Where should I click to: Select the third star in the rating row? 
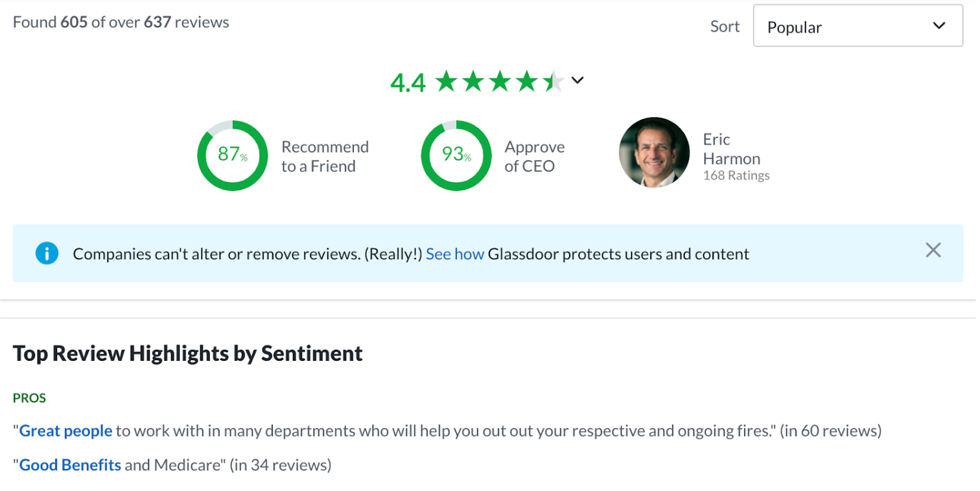point(499,80)
